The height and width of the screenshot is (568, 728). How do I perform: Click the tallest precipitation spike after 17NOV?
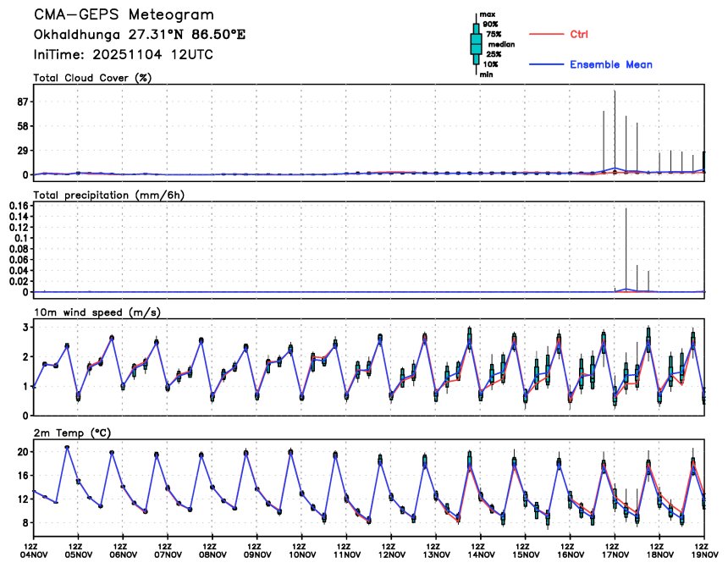pos(626,249)
